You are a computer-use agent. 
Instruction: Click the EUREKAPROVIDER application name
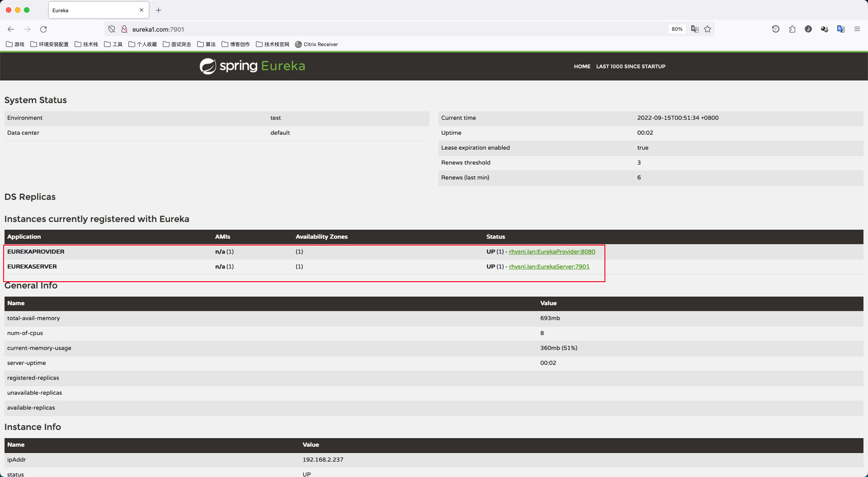coord(36,251)
